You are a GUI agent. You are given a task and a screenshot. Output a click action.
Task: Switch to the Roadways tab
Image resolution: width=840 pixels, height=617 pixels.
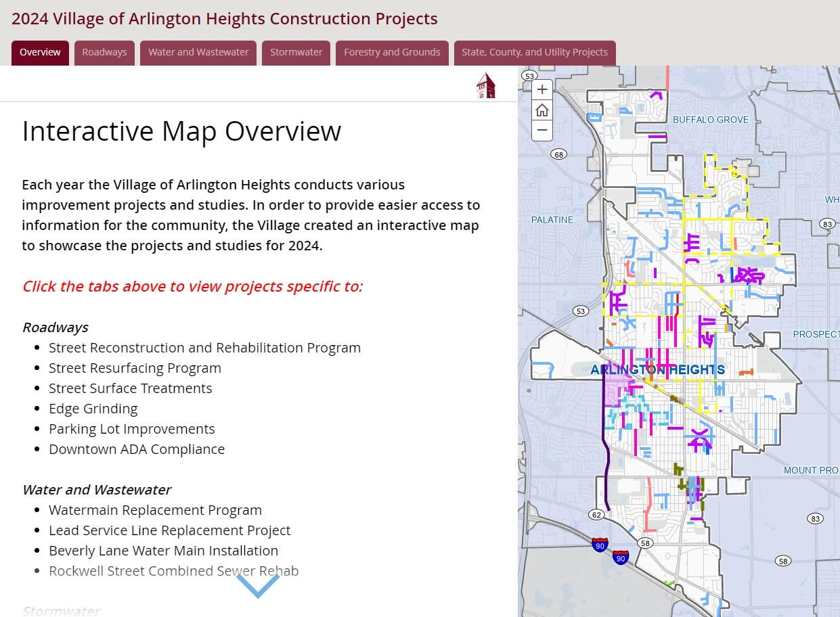(x=104, y=51)
